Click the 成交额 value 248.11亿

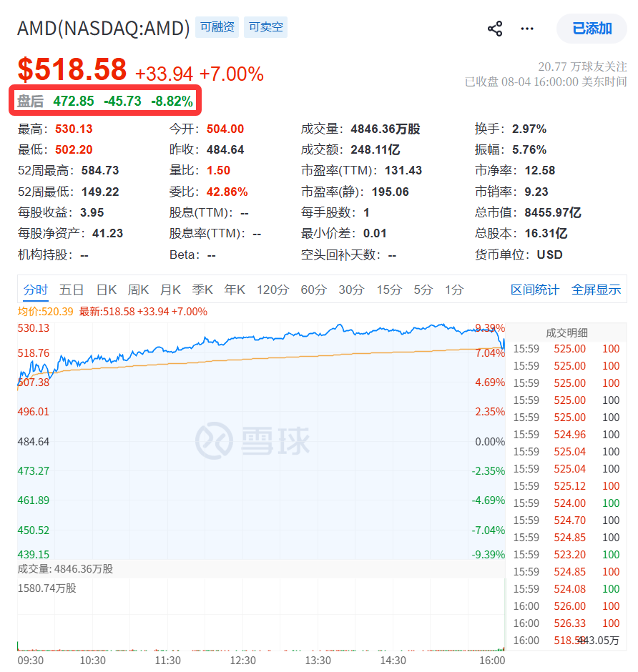click(x=376, y=149)
